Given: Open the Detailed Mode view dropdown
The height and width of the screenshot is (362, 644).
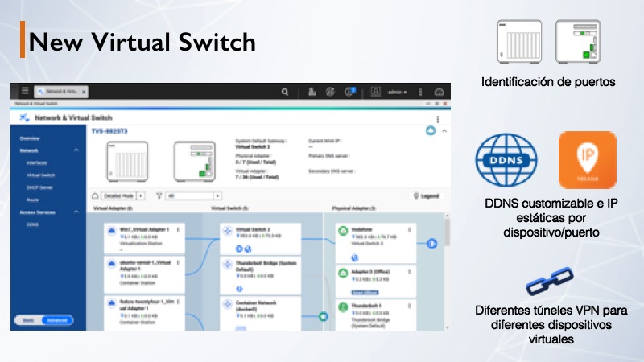Looking at the screenshot, I should (x=123, y=195).
